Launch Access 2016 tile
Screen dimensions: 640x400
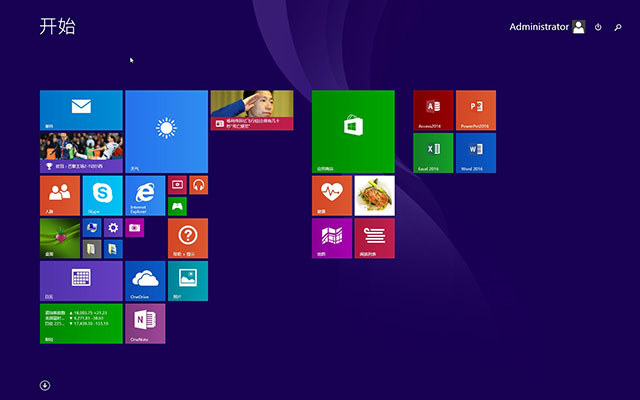tap(433, 110)
